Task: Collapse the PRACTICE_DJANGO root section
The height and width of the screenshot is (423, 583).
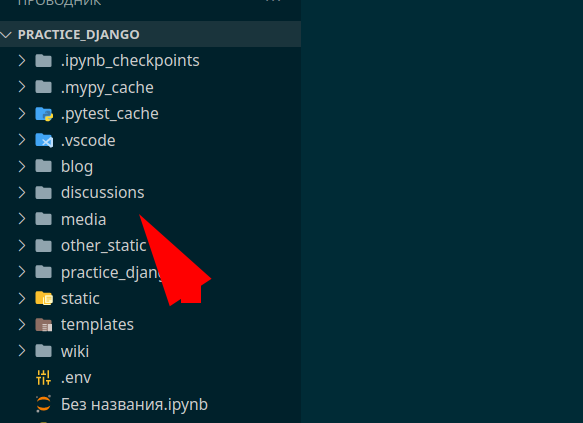Action: coord(6,35)
